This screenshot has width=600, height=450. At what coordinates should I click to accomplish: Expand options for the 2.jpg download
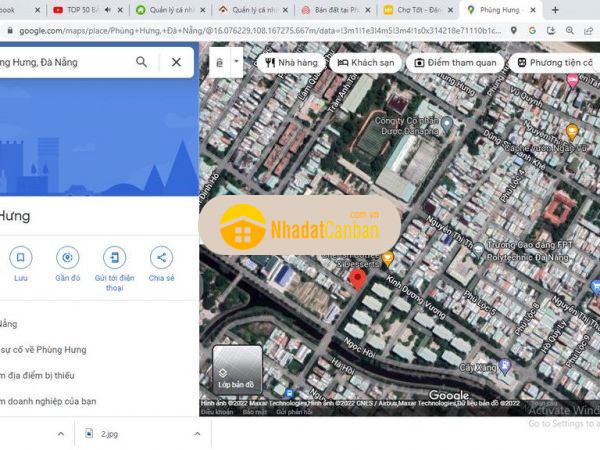pos(196,434)
